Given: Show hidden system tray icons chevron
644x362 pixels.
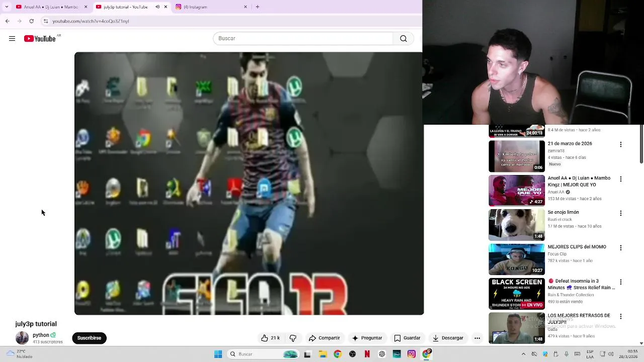Looking at the screenshot, I should point(523,354).
